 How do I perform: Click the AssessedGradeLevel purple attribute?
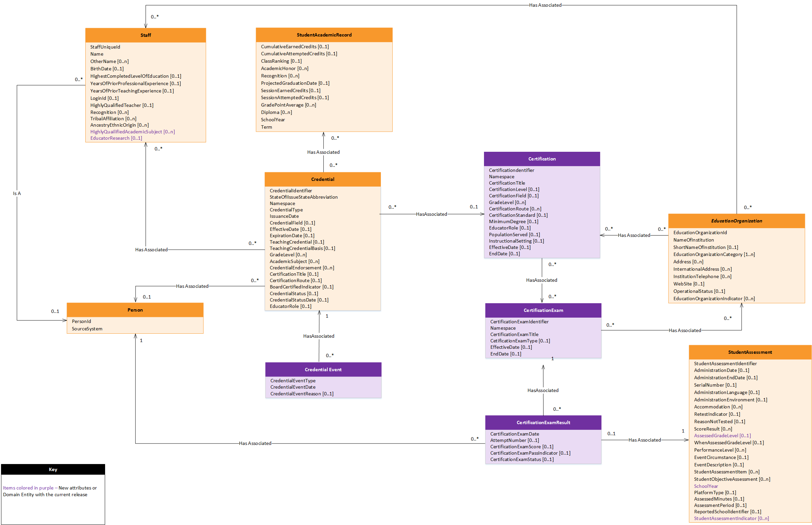coord(722,435)
